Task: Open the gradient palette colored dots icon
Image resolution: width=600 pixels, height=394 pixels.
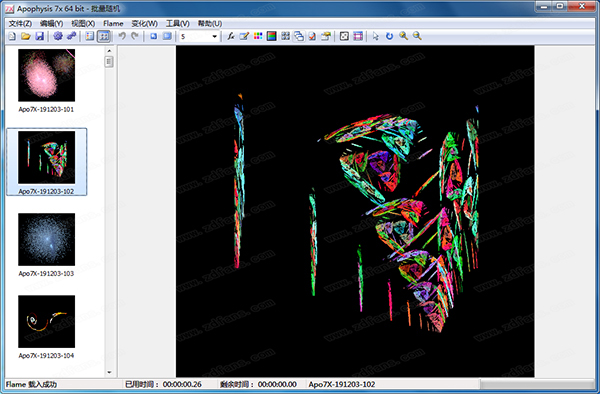Action: [258, 36]
